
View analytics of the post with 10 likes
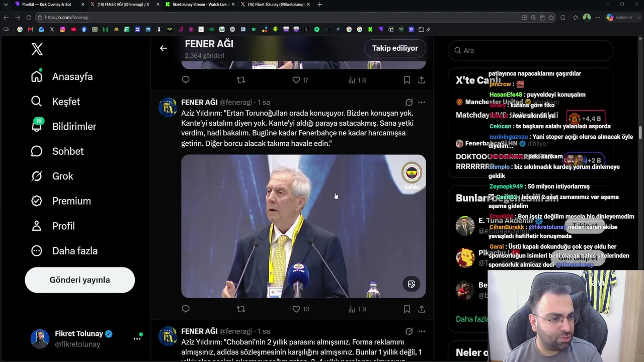(x=357, y=309)
